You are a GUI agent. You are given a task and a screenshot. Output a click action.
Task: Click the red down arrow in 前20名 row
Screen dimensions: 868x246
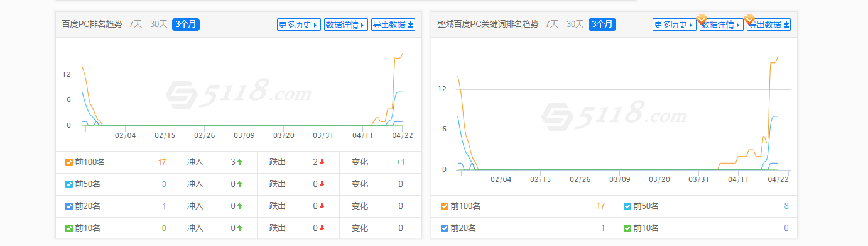coord(322,206)
